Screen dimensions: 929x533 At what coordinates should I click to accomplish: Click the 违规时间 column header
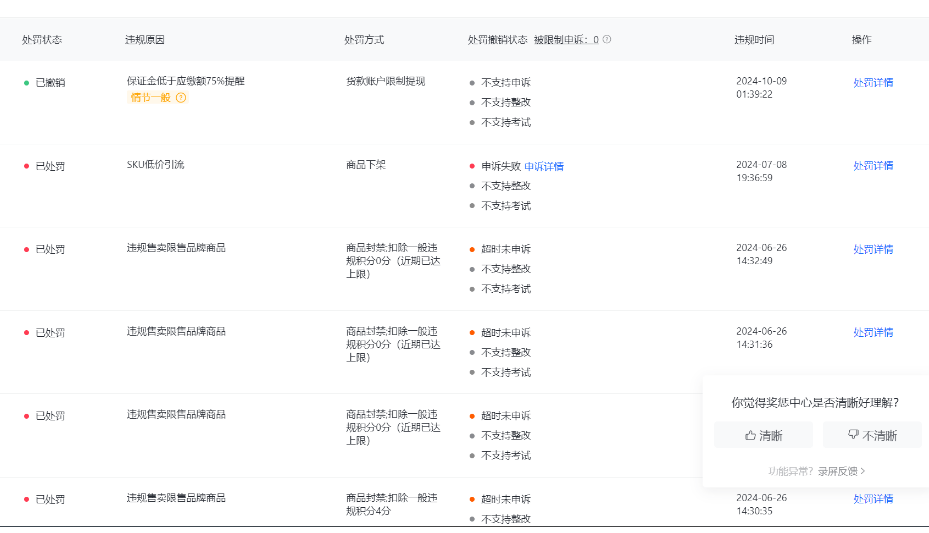754,40
